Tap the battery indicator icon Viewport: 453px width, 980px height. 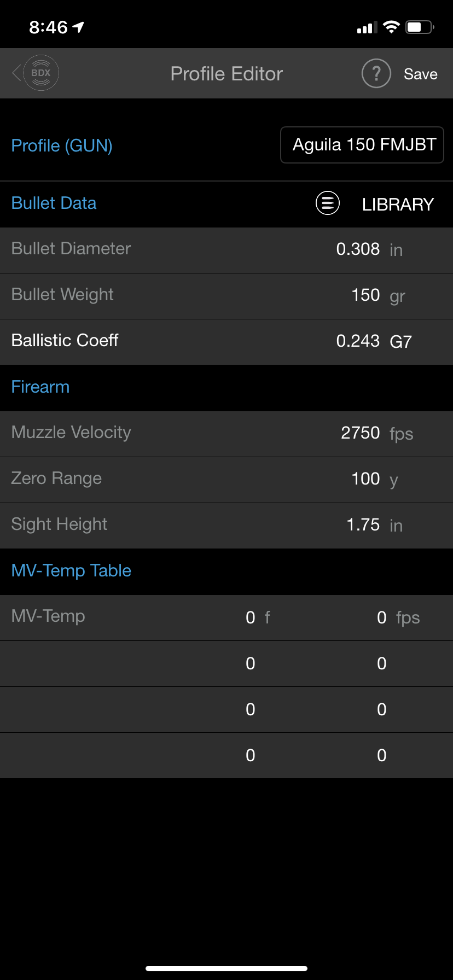click(x=420, y=27)
